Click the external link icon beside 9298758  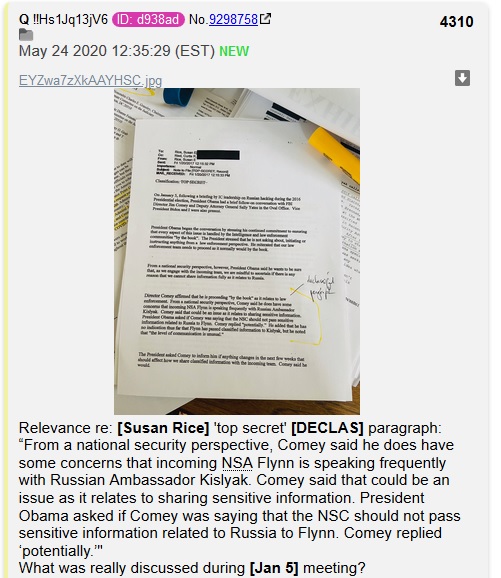click(x=265, y=18)
